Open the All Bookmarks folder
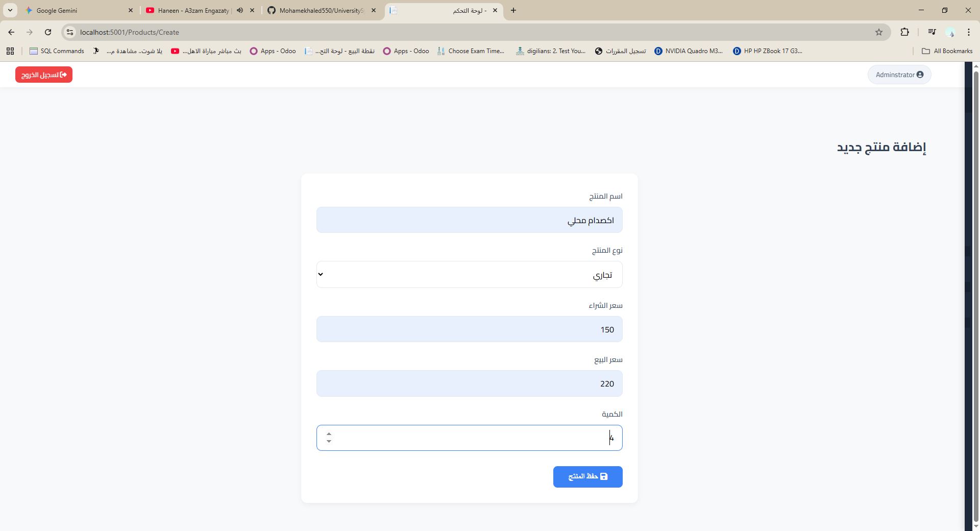The height and width of the screenshot is (531, 980). point(947,51)
